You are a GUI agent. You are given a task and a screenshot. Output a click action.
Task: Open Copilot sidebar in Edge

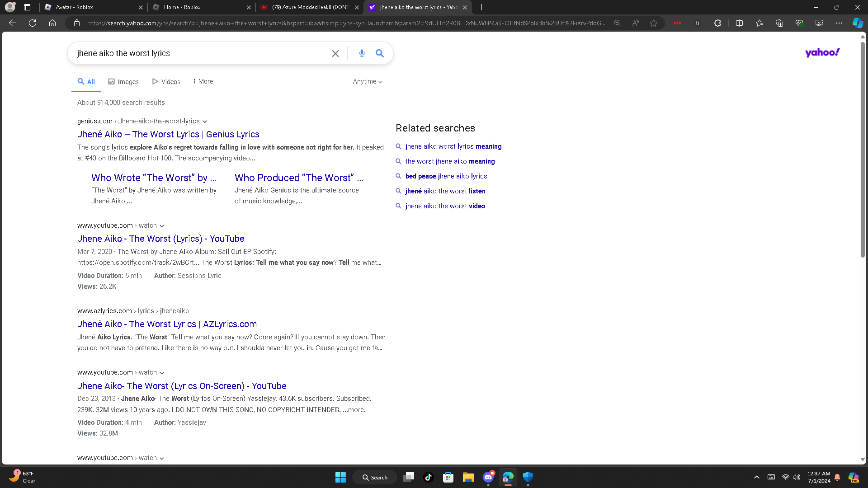[858, 23]
